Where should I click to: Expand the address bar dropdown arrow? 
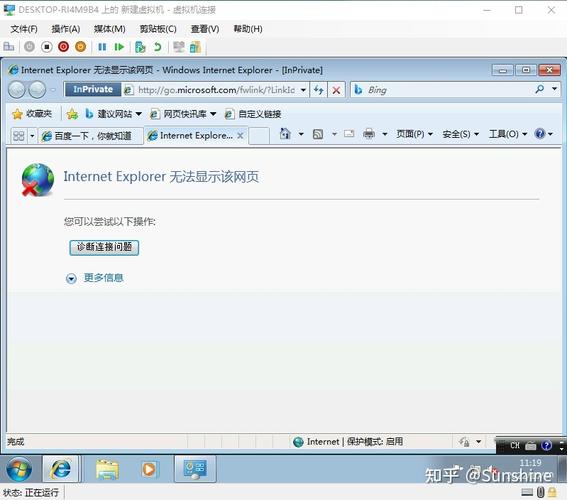pyautogui.click(x=303, y=90)
